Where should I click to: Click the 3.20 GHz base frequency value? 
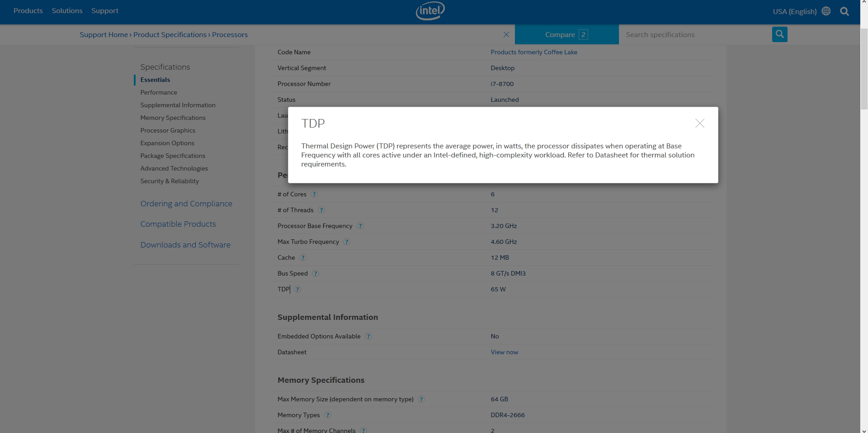tap(504, 226)
